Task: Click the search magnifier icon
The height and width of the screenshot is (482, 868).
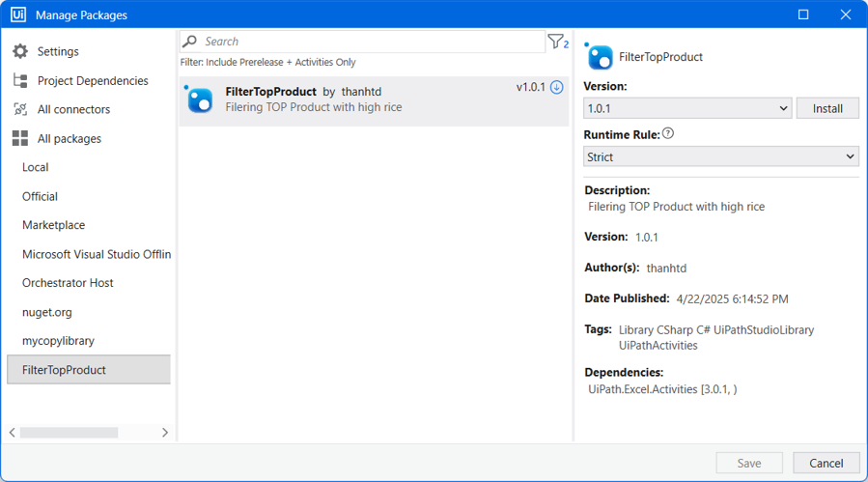Action: [190, 42]
